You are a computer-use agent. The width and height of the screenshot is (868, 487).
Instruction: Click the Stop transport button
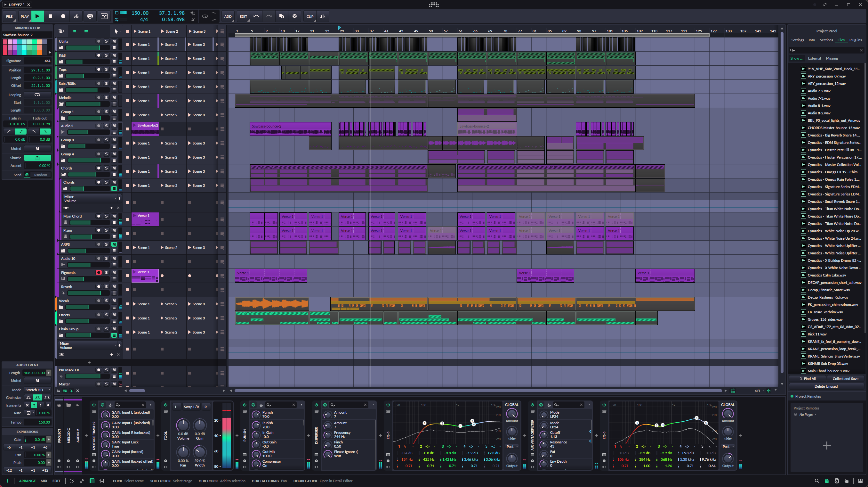tap(50, 16)
